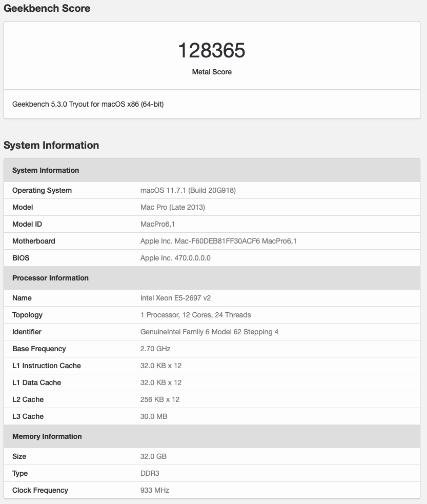Click the Processor Information section header
The height and width of the screenshot is (504, 427).
[x=50, y=278]
